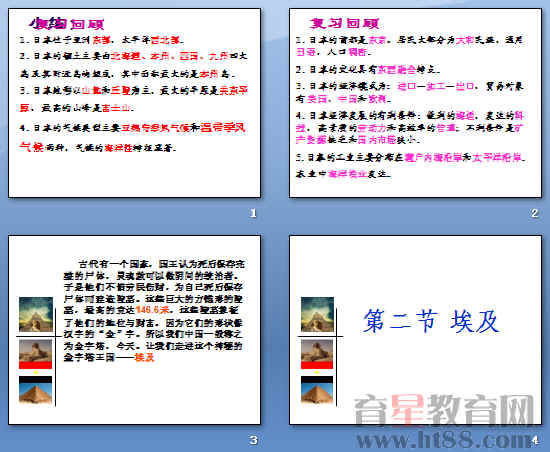
Task: Click slide number 2 label
Action: click(535, 213)
